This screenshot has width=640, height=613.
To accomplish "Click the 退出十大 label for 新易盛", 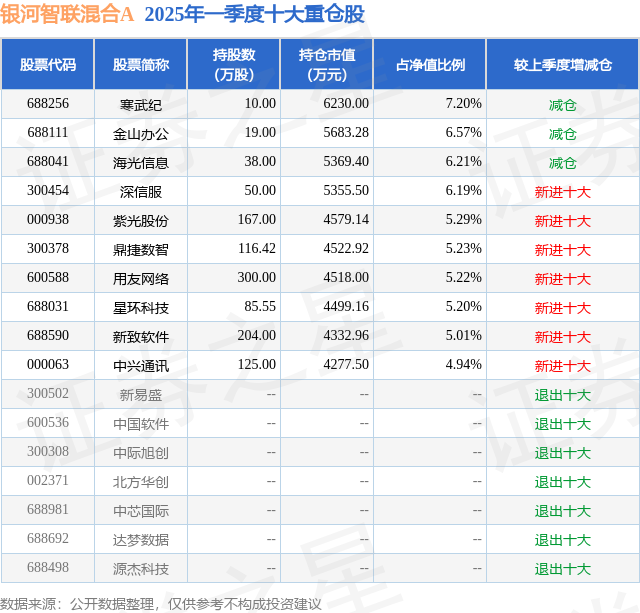I will [562, 395].
